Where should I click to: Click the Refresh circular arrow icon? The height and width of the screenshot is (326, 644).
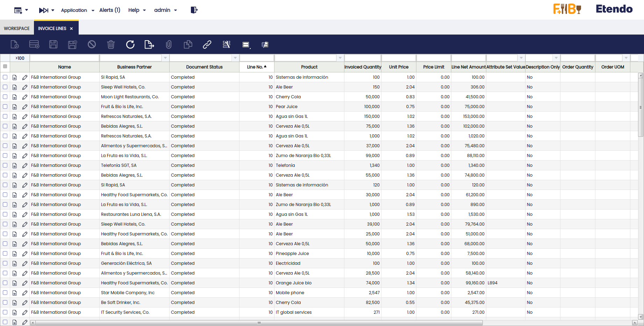click(x=130, y=44)
